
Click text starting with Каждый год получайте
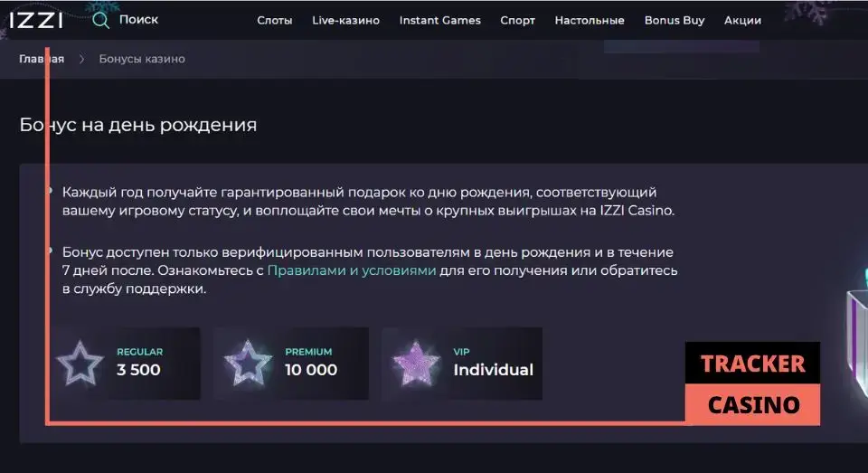pos(368,201)
